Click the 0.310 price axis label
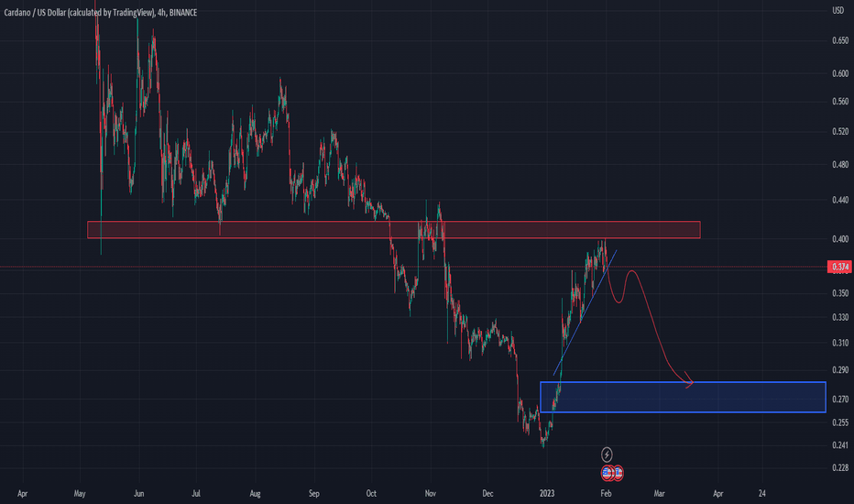 click(840, 343)
